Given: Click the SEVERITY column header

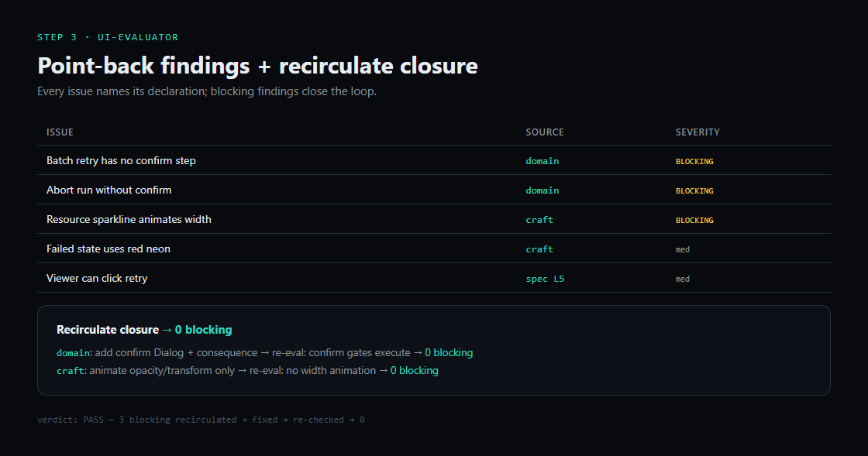Looking at the screenshot, I should point(697,132).
